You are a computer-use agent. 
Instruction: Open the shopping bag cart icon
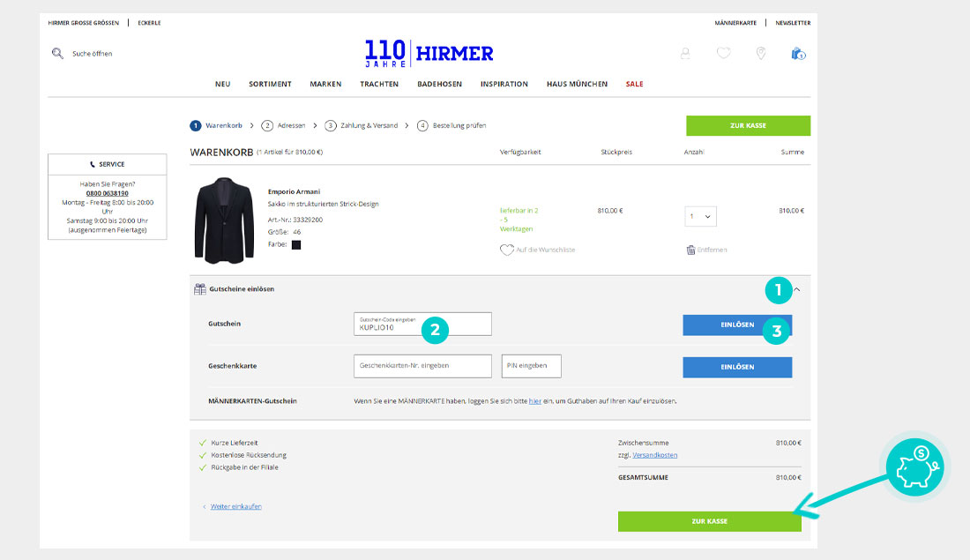tap(799, 54)
